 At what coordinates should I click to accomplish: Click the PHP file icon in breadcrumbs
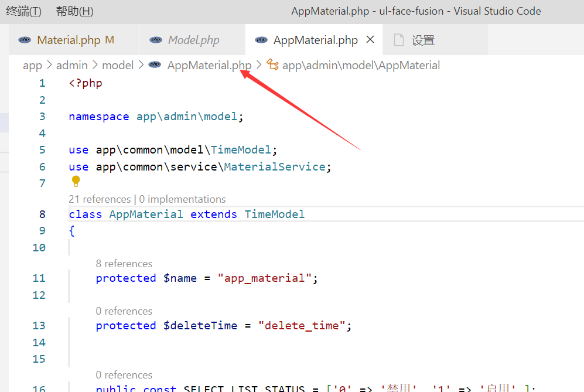click(x=155, y=65)
